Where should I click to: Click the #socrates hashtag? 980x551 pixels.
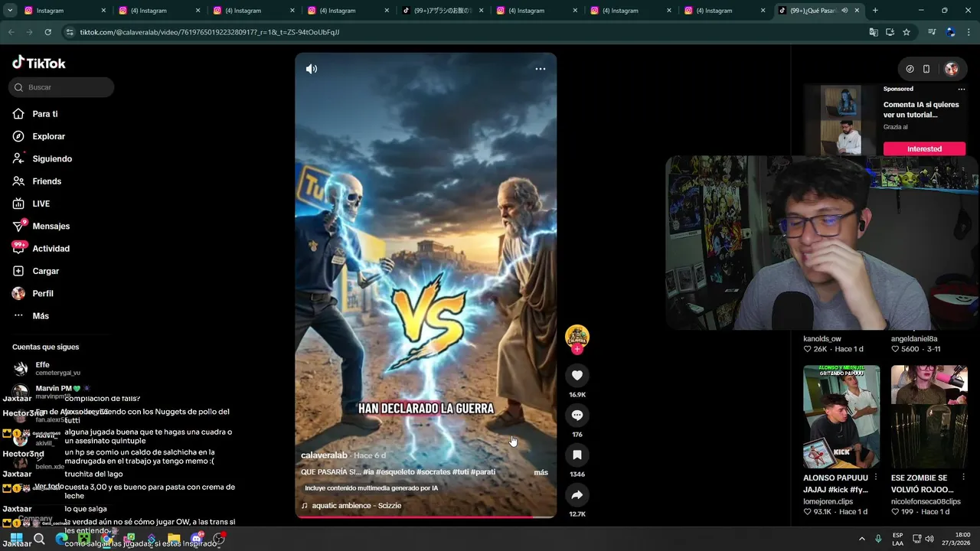433,472
